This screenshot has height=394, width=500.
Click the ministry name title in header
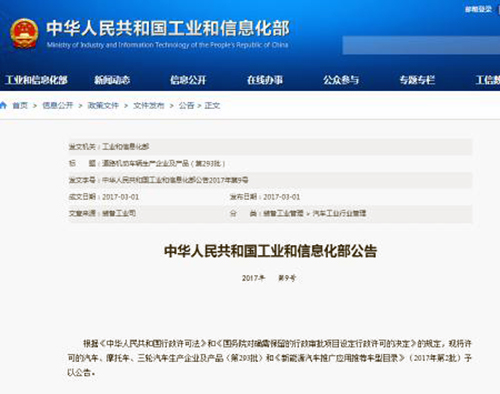tap(168, 28)
